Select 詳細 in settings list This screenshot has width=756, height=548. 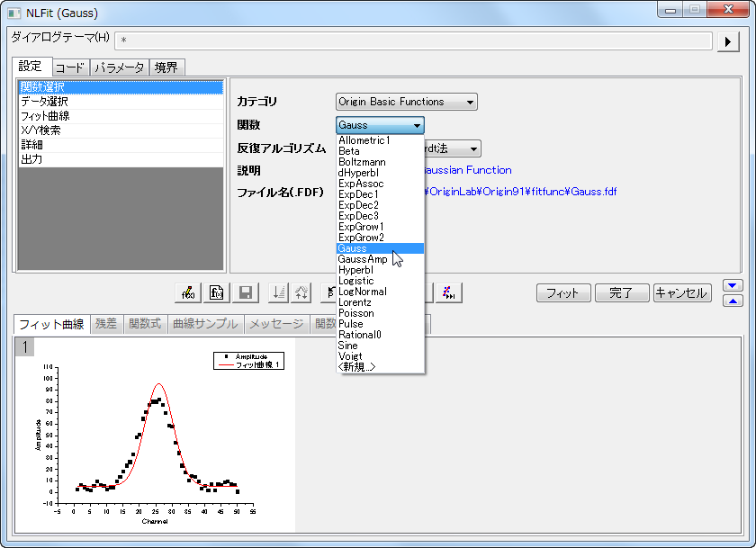click(121, 145)
